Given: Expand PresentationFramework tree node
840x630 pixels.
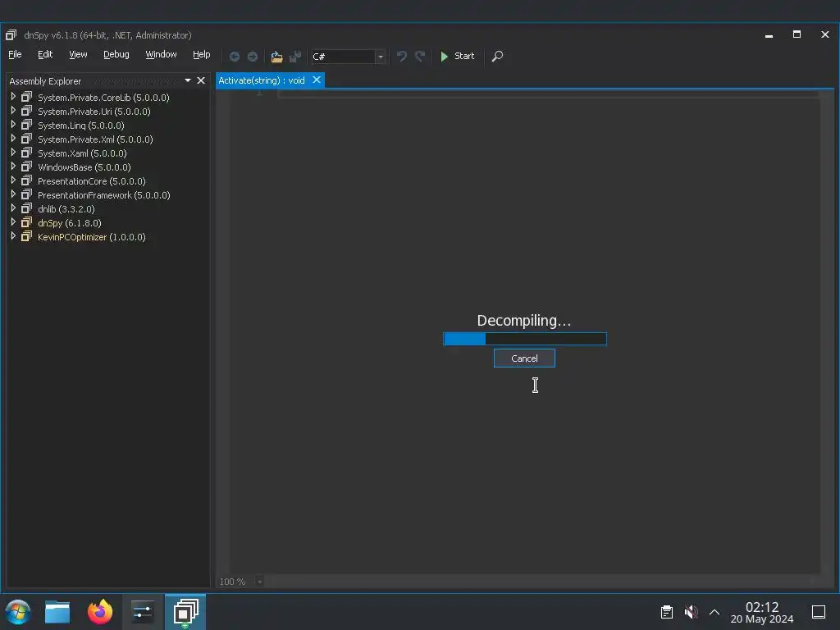Looking at the screenshot, I should 13,194.
